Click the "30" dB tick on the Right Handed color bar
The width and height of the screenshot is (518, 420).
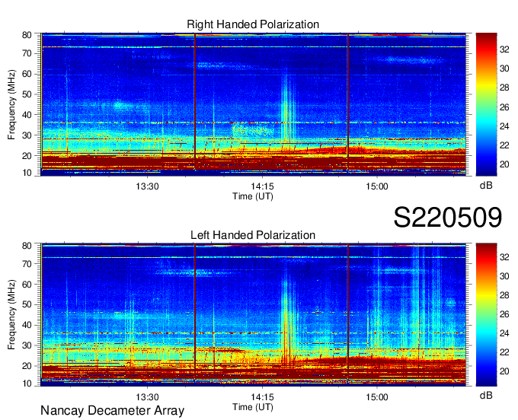(504, 68)
